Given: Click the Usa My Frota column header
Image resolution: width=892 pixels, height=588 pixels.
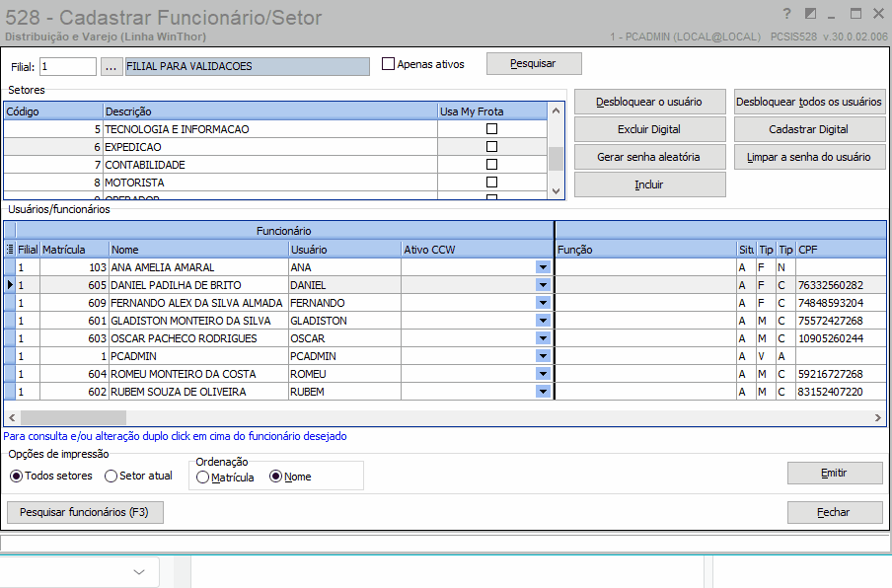Looking at the screenshot, I should coord(492,110).
